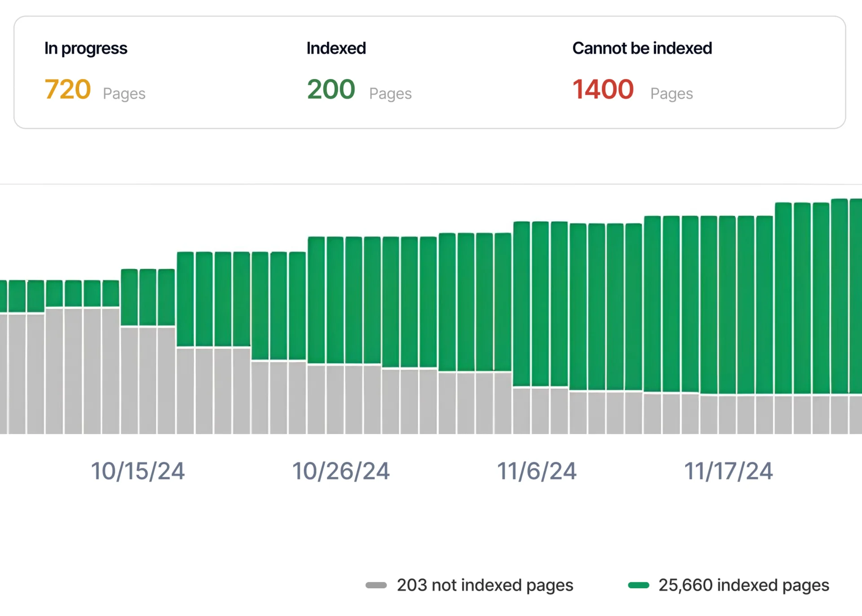The height and width of the screenshot is (616, 862).
Task: Select the 11/6/24 axis label
Action: (x=537, y=471)
